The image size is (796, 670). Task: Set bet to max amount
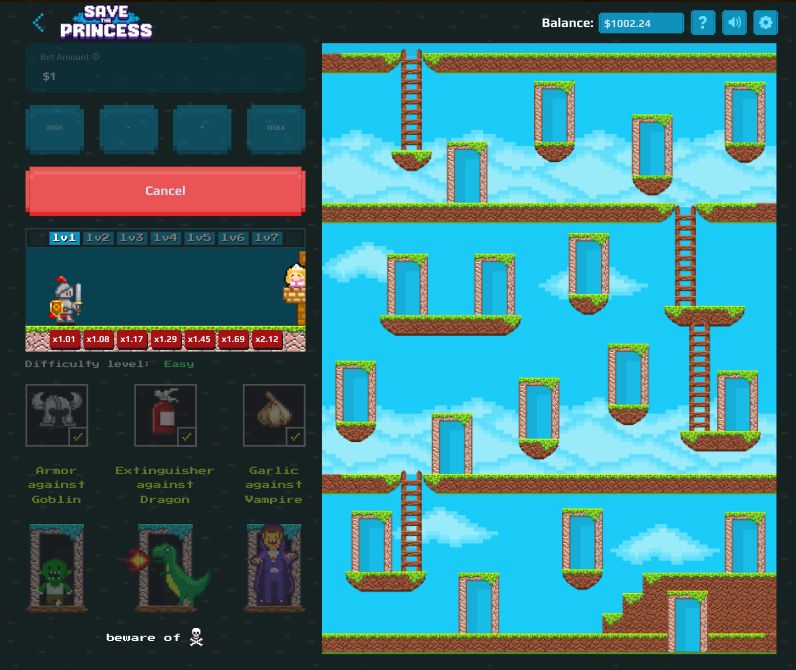tap(276, 128)
